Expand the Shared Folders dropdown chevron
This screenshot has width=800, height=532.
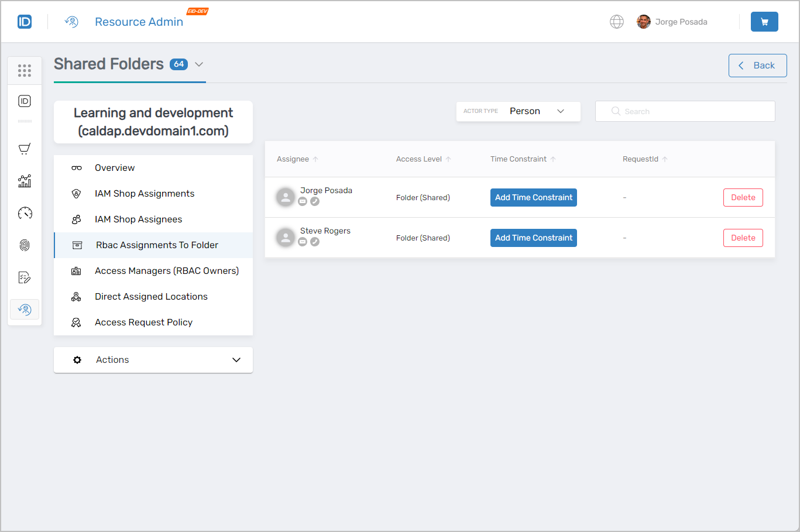[199, 64]
